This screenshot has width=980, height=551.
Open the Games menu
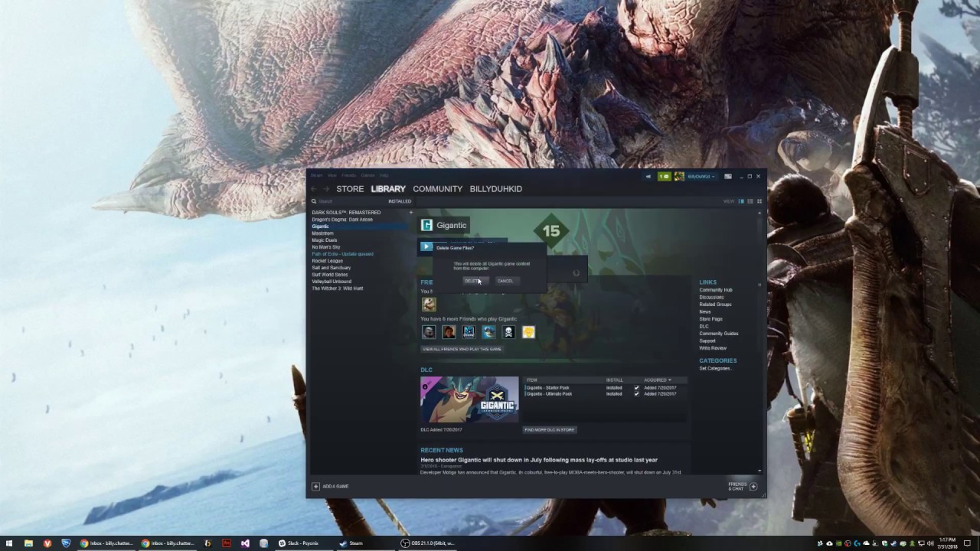[367, 175]
